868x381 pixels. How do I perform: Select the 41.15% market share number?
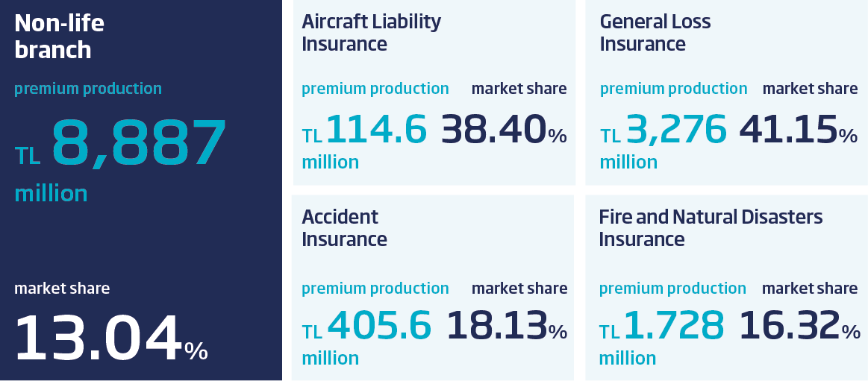798,130
